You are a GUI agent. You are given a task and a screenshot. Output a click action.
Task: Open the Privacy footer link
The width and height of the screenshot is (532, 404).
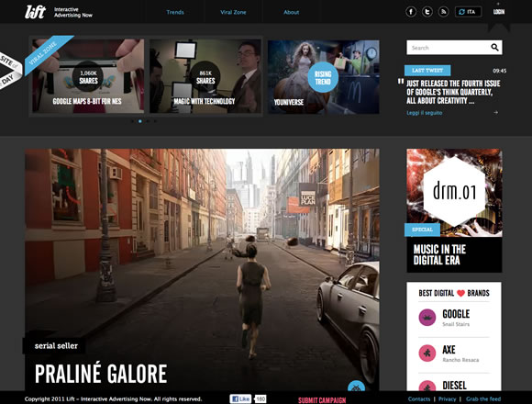(448, 398)
